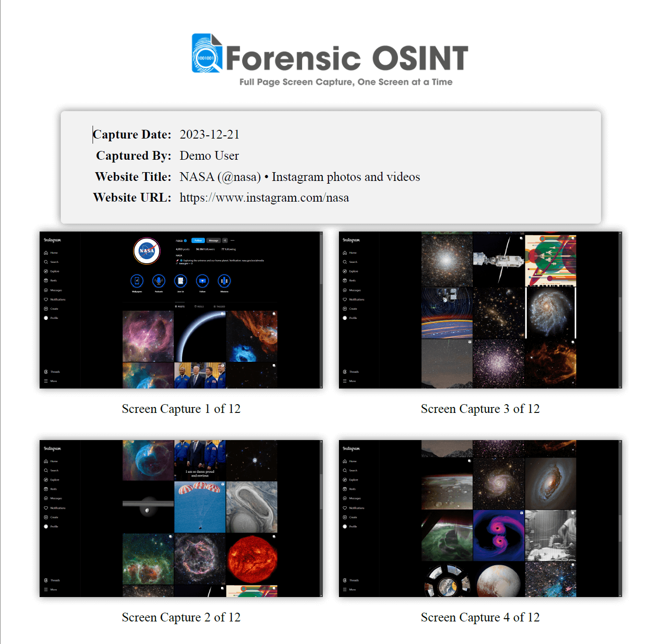
Task: Click the 'Forensic OSINT' heading text
Action: (x=347, y=58)
